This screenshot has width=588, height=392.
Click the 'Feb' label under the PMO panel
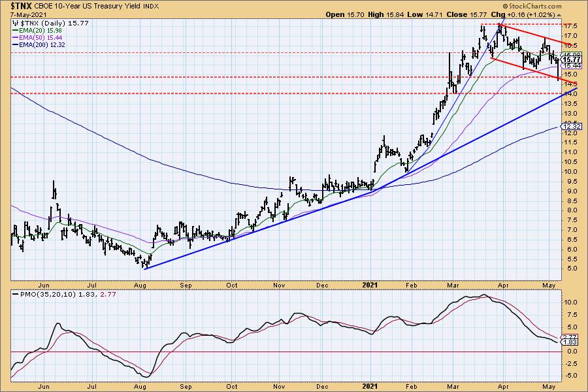coord(412,387)
